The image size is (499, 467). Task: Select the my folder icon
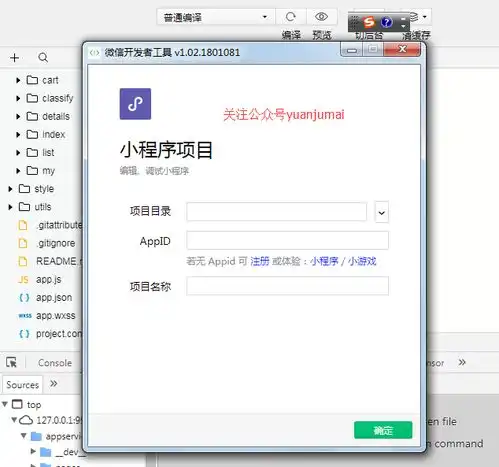32,170
